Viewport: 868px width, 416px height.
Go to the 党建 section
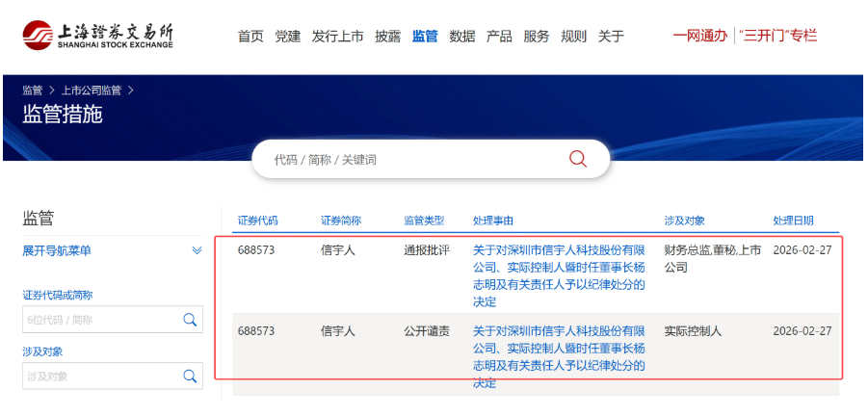(x=287, y=37)
